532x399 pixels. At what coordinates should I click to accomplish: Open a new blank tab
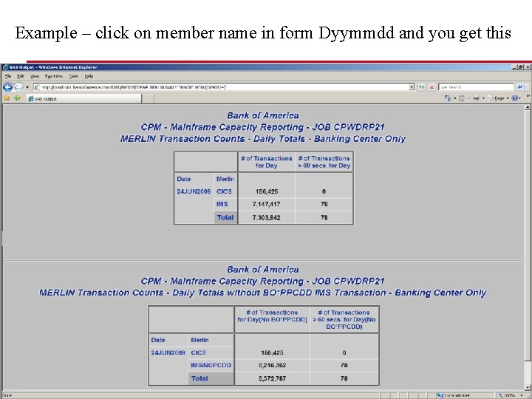148,99
